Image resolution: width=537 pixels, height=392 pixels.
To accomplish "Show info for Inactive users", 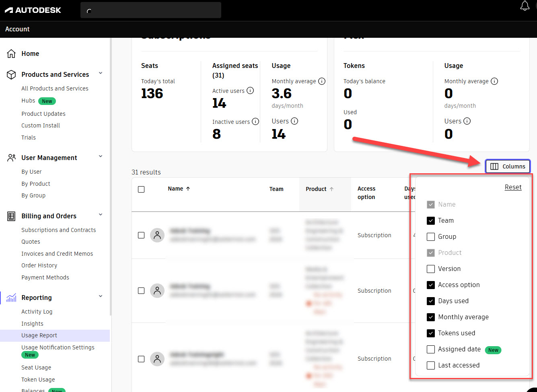I will [255, 121].
